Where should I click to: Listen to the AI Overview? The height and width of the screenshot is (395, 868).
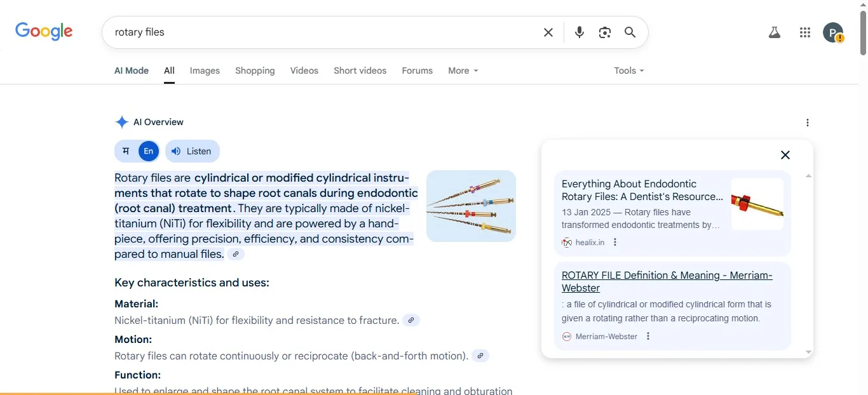coord(192,151)
